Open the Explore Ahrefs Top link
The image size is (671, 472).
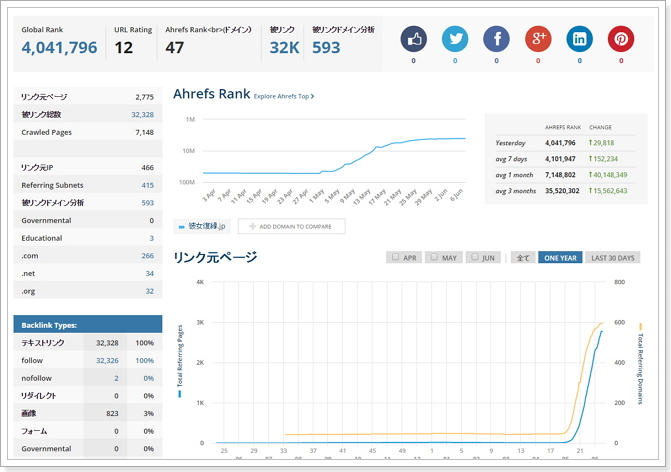[284, 96]
